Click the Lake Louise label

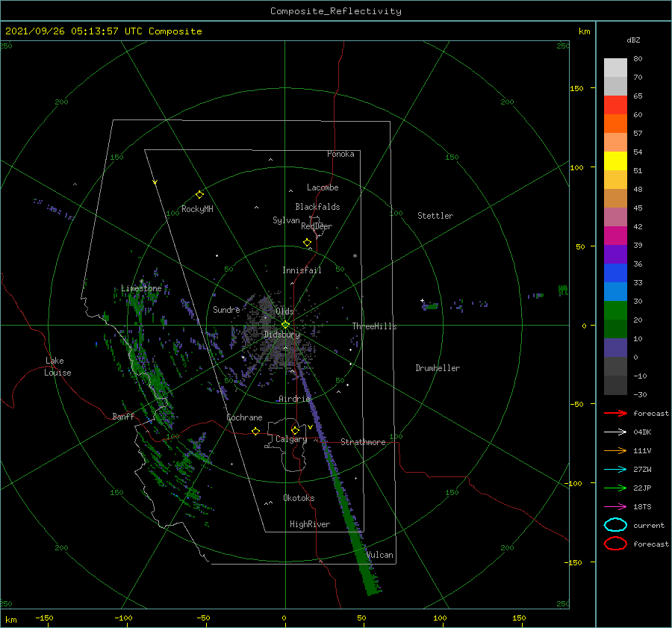pyautogui.click(x=57, y=367)
